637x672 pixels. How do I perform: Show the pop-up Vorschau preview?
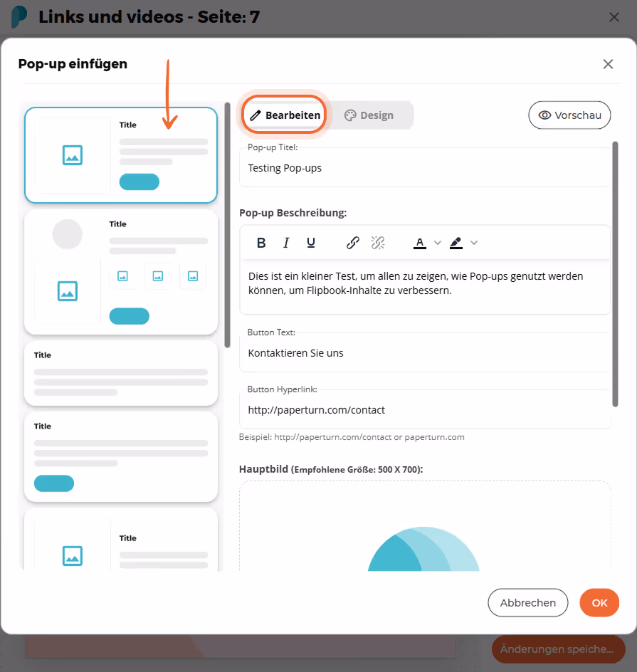(x=569, y=115)
